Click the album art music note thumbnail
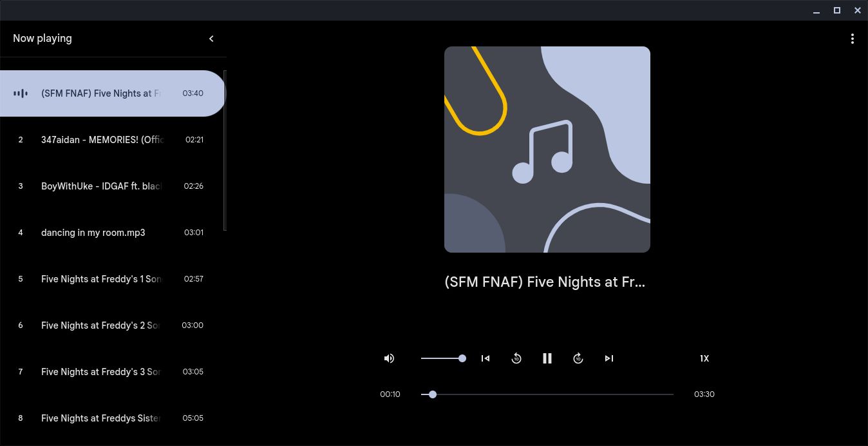The height and width of the screenshot is (446, 868). 547,150
